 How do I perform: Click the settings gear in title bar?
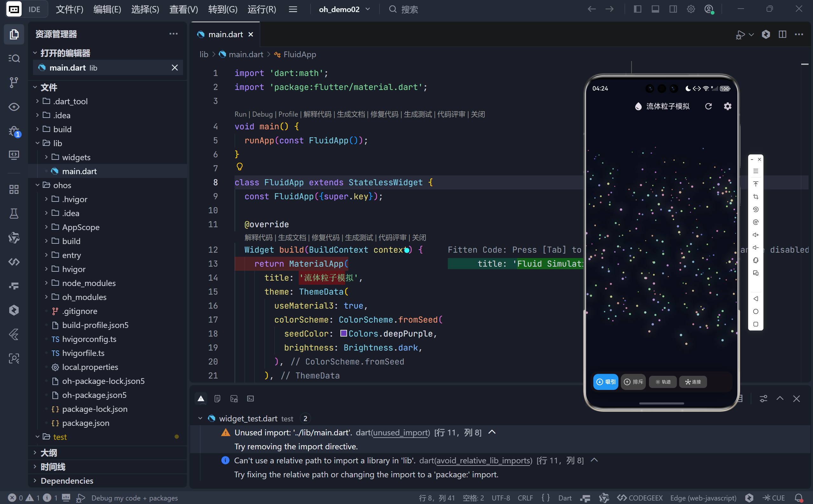691,9
